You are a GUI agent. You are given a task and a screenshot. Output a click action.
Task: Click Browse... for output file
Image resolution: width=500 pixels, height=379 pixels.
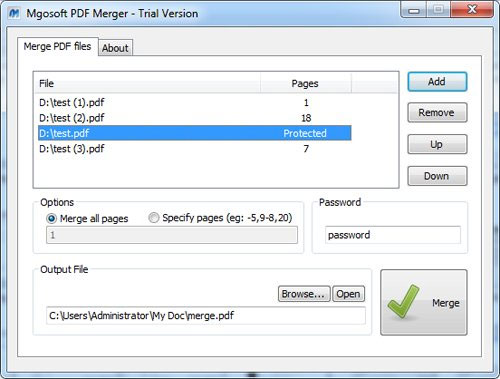pos(304,294)
